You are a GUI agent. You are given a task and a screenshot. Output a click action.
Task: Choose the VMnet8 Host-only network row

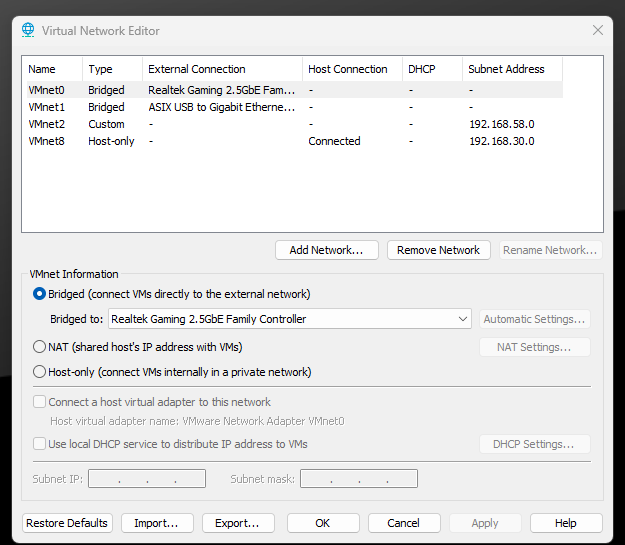295,141
